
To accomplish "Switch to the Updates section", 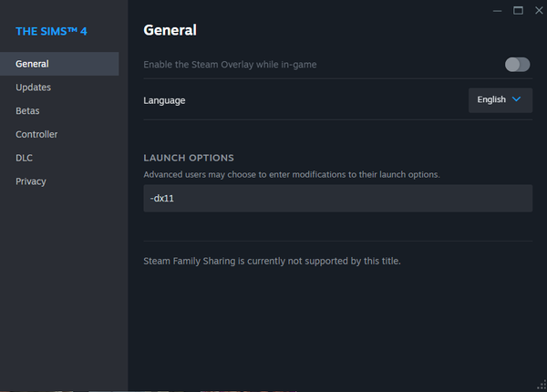I will pyautogui.click(x=33, y=88).
